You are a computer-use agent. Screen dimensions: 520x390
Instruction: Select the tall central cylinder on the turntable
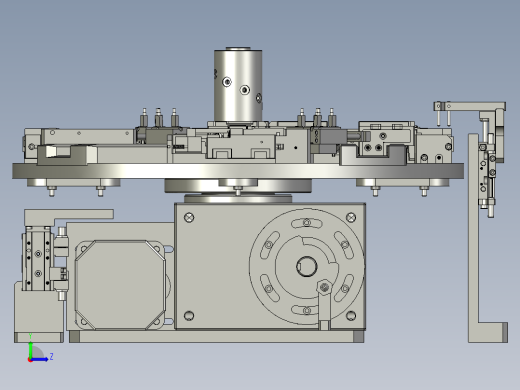(238, 85)
